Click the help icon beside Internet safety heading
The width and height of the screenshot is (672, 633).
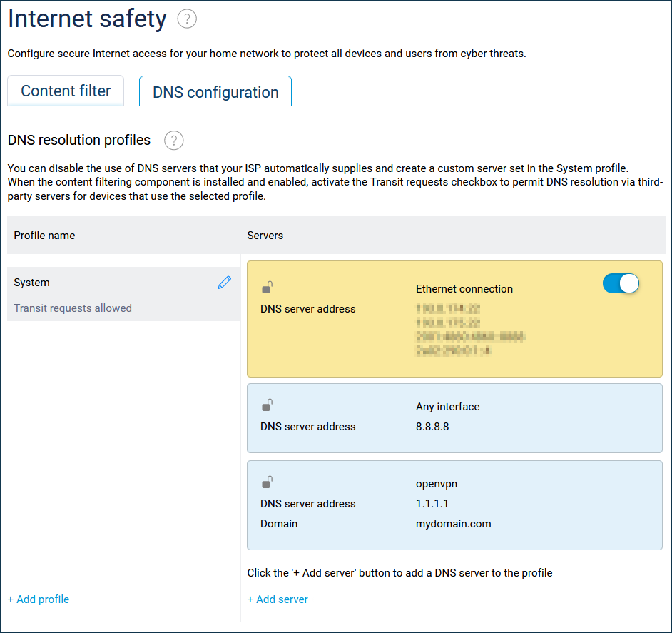[187, 19]
